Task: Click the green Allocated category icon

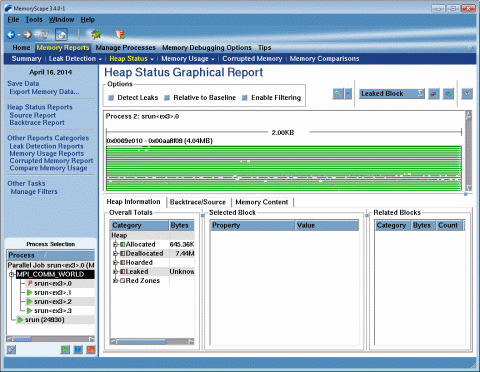Action: (122, 245)
